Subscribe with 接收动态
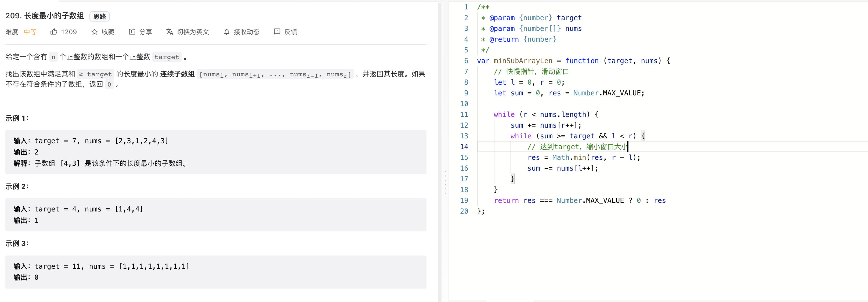The height and width of the screenshot is (302, 868). point(247,32)
